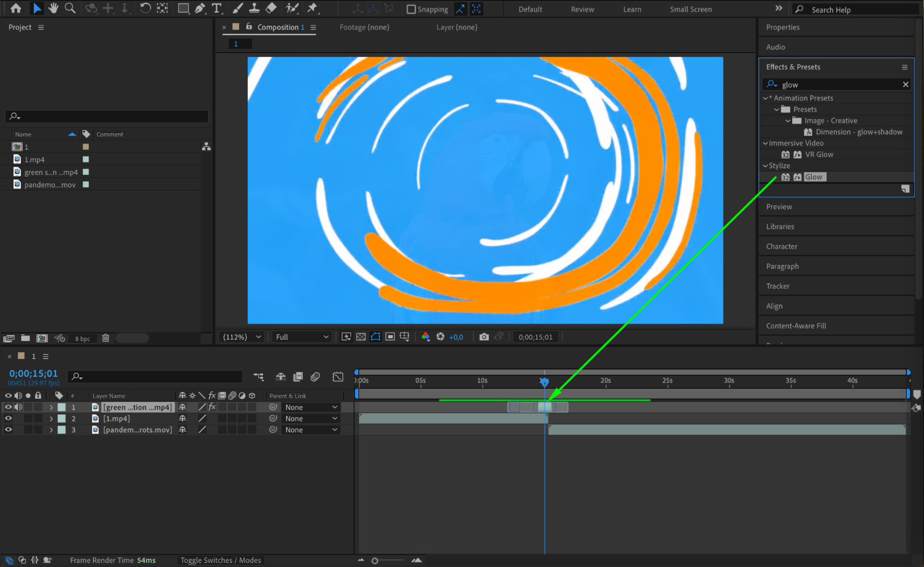Mute audio on the green composition layer
This screenshot has width=924, height=567.
click(18, 407)
